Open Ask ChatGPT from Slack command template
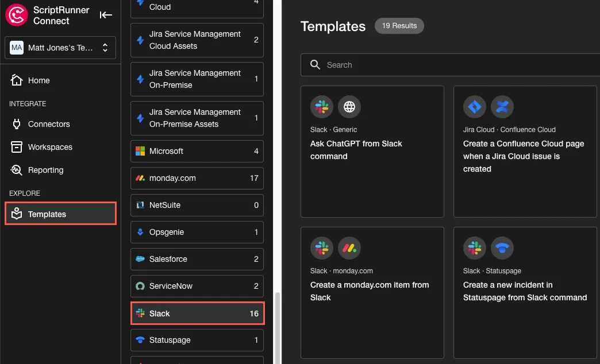Viewport: 600px width, 364px height. point(372,152)
